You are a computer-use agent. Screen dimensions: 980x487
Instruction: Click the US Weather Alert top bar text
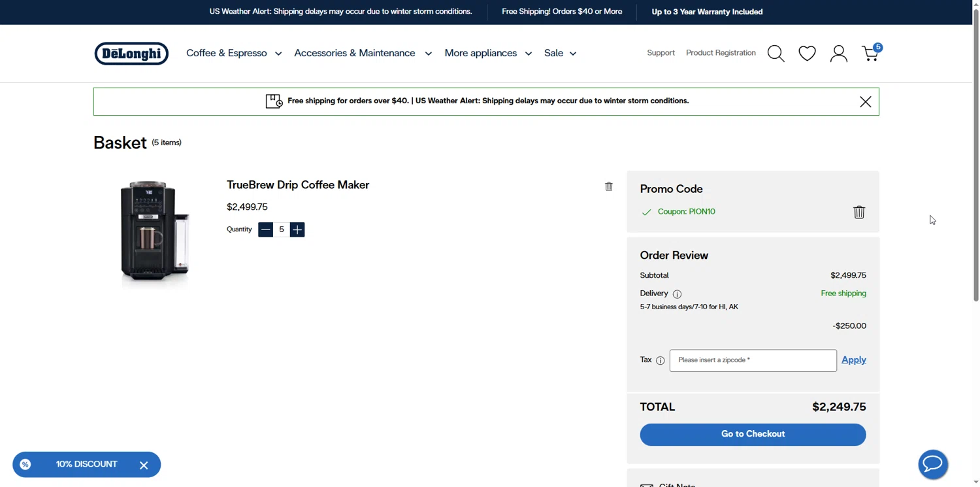[x=340, y=12]
